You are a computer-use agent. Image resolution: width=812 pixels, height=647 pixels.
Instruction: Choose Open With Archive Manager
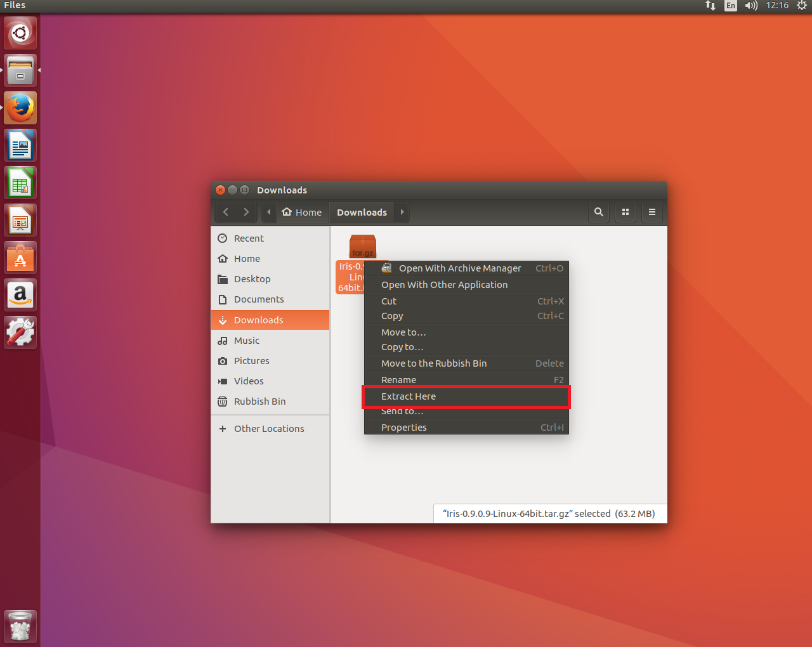[x=466, y=268]
